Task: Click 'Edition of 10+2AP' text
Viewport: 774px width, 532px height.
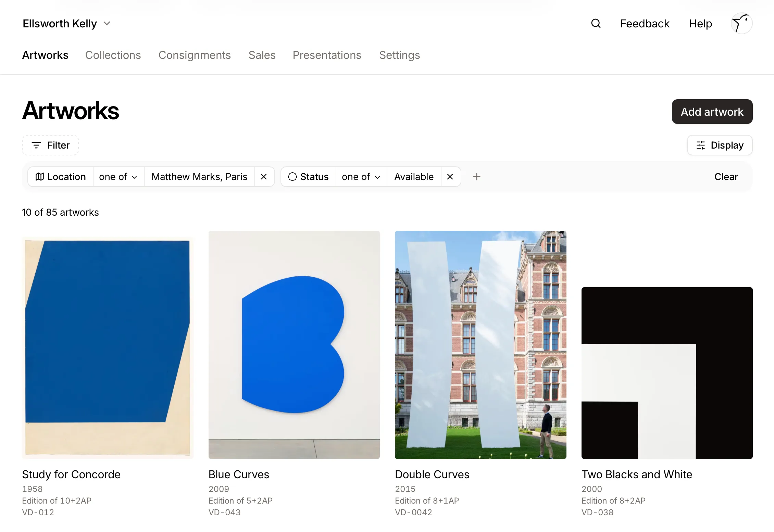Action: pos(57,501)
